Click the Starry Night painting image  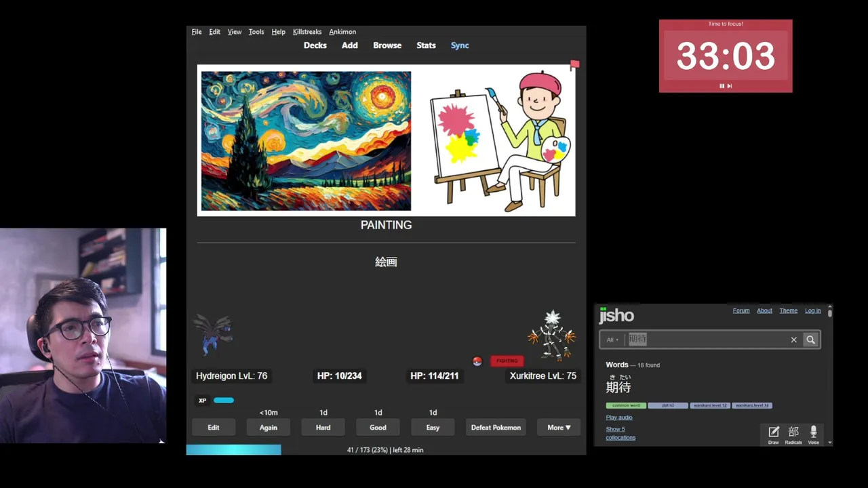pyautogui.click(x=306, y=141)
